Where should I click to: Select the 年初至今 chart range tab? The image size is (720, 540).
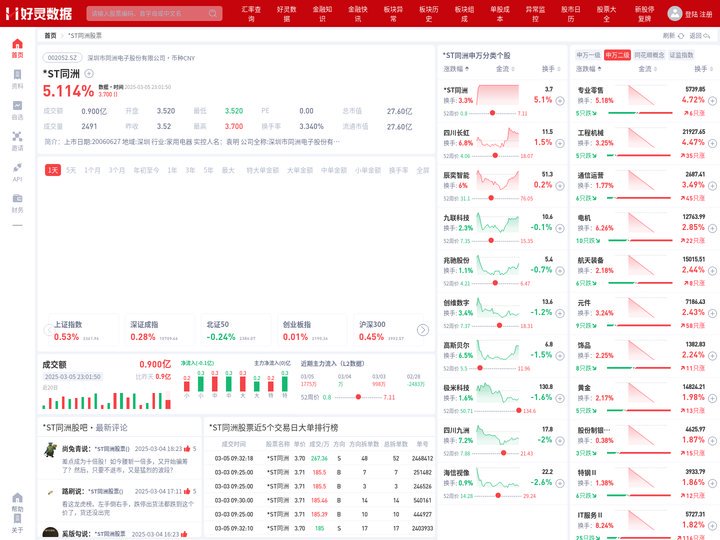(x=146, y=170)
